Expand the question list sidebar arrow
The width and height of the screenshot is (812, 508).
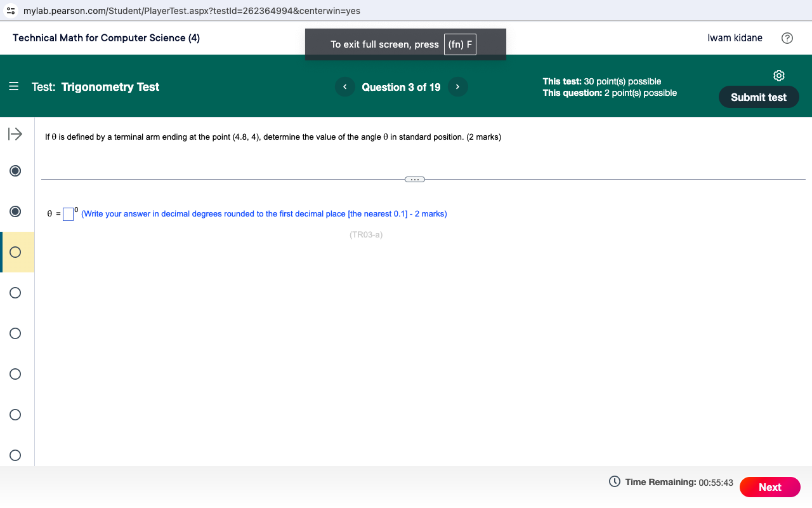(x=15, y=134)
